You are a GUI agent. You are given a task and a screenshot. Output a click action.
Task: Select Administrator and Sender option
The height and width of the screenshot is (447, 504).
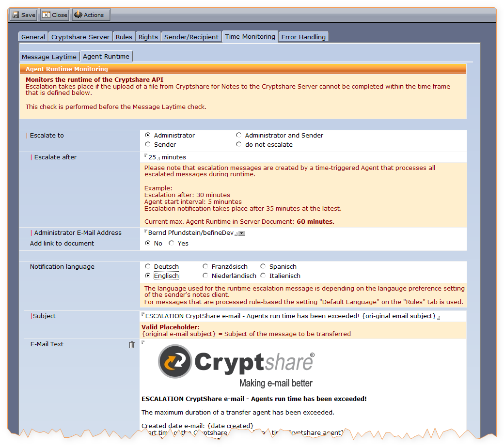coord(238,135)
